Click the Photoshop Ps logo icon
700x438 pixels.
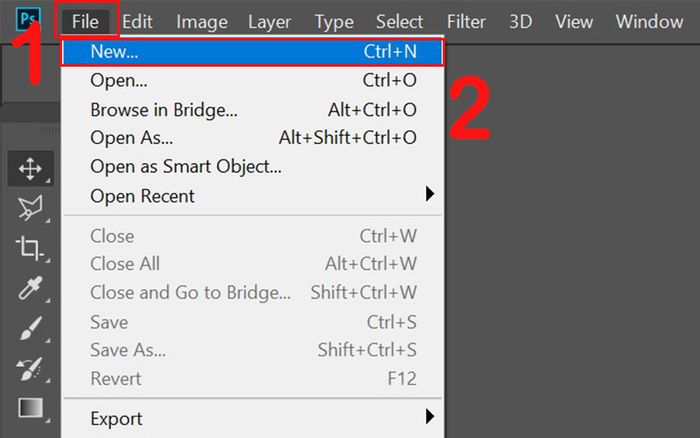point(28,19)
